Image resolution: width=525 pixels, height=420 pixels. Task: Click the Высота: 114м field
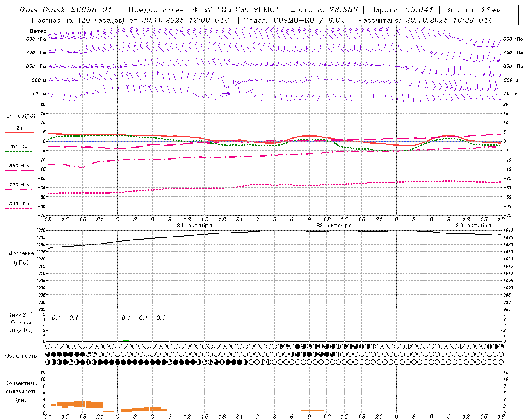[x=473, y=10]
